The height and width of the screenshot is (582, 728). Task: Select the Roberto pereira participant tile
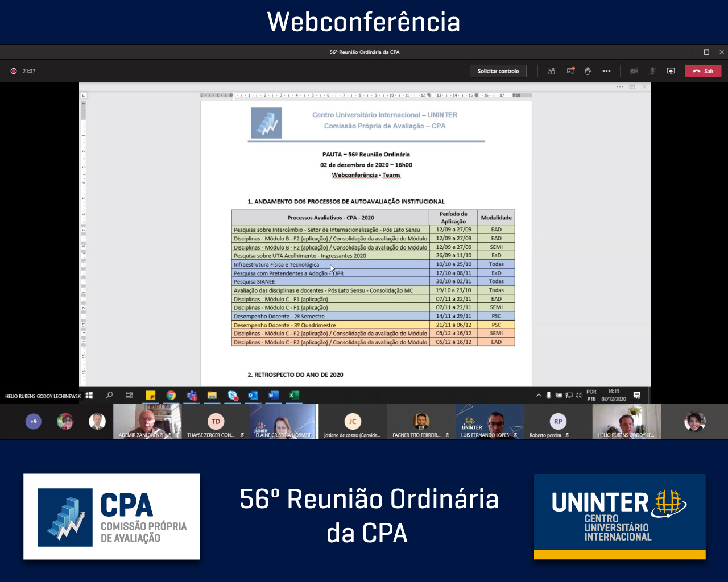(x=557, y=422)
